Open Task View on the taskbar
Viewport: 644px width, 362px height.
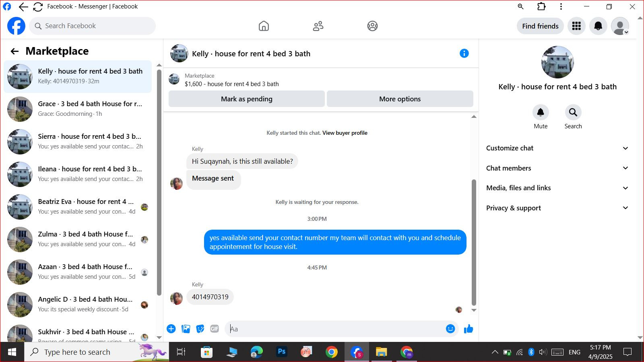pyautogui.click(x=181, y=352)
